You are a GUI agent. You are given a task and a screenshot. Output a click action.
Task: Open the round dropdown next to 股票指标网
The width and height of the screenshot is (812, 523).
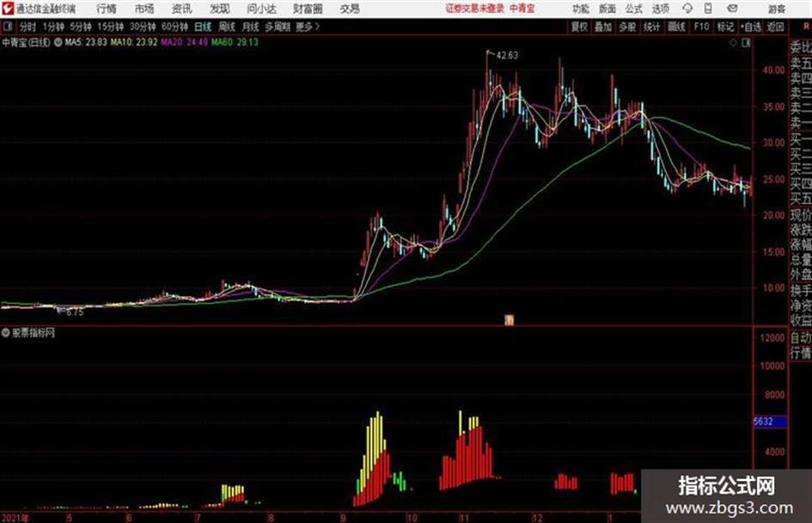[6, 333]
